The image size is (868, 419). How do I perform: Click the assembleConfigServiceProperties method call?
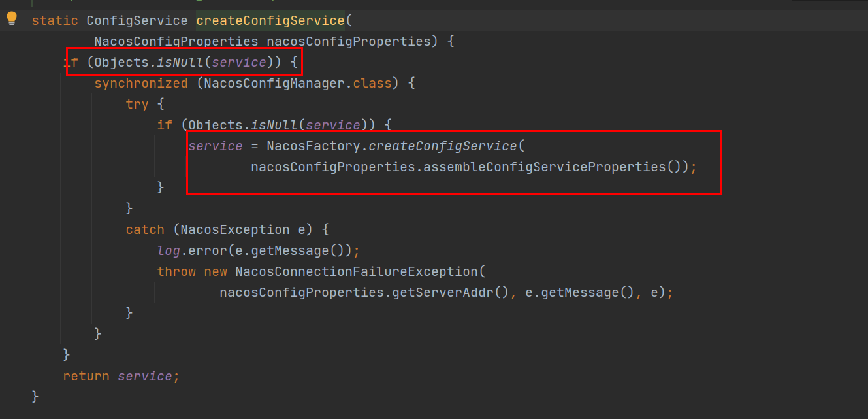pyautogui.click(x=545, y=167)
